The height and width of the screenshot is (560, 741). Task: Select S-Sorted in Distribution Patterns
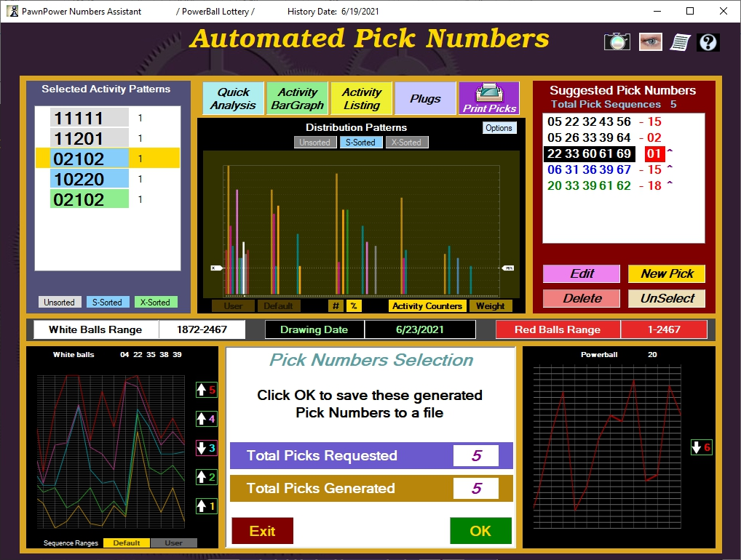[x=360, y=142]
